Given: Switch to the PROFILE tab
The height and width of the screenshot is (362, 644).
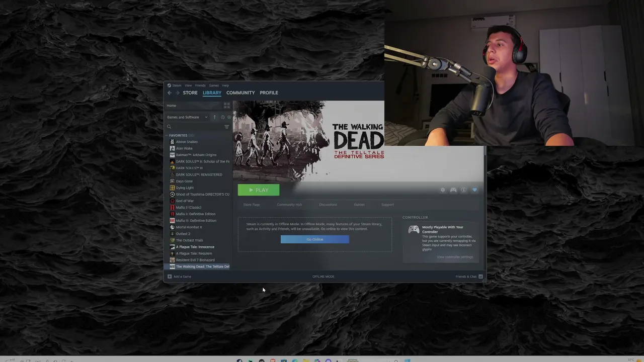Looking at the screenshot, I should [x=269, y=93].
